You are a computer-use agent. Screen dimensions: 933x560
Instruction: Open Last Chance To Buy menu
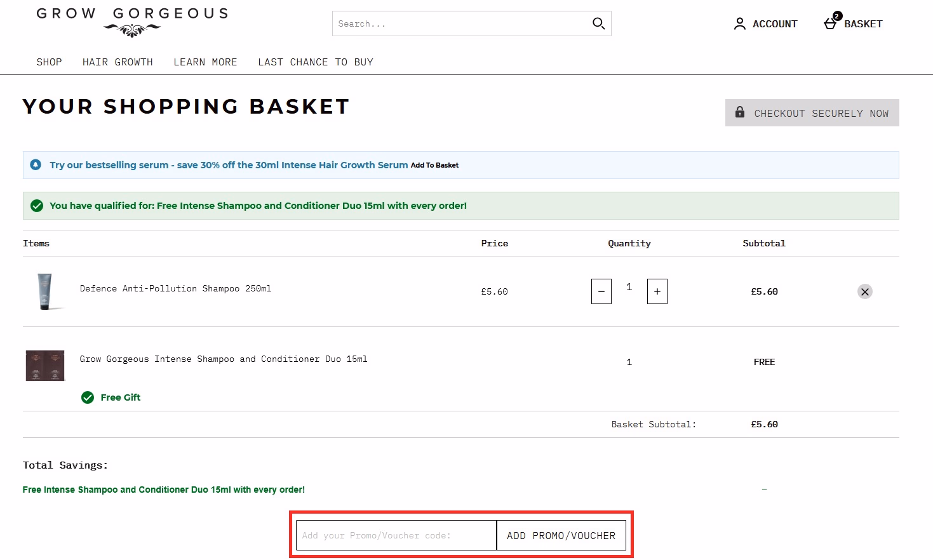tap(316, 62)
